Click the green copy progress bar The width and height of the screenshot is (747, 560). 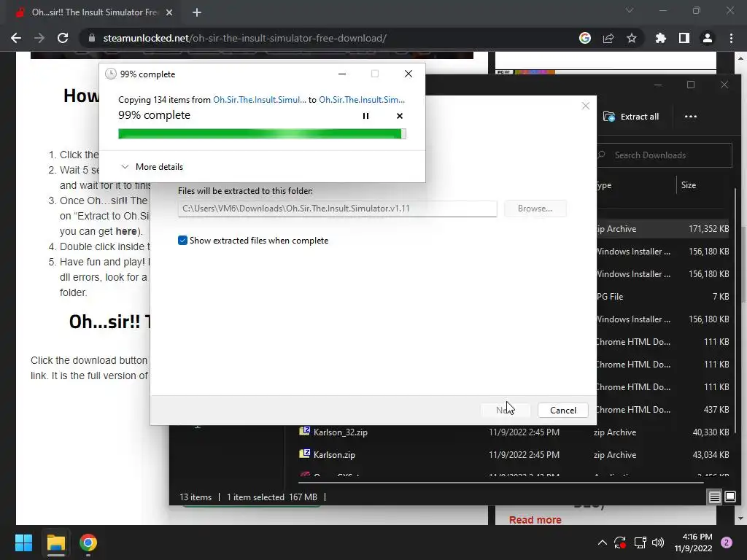pyautogui.click(x=262, y=134)
